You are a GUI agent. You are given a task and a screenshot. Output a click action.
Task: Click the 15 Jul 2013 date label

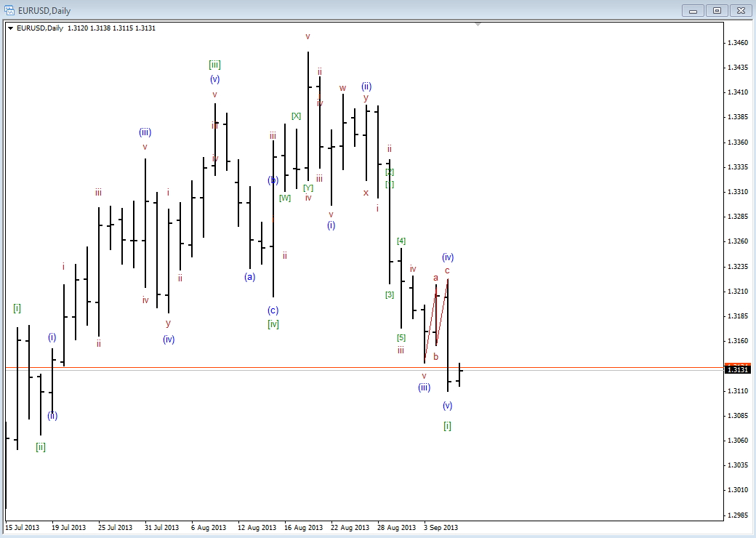point(23,527)
